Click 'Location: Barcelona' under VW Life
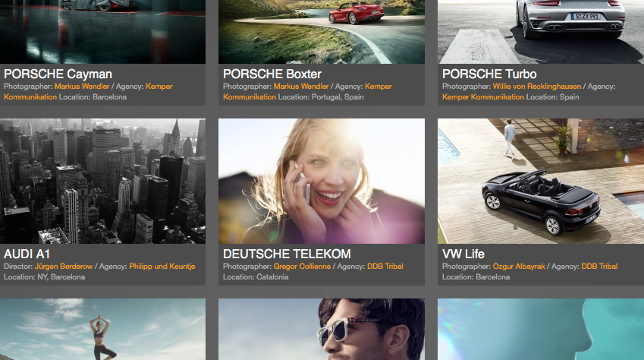 476,277
